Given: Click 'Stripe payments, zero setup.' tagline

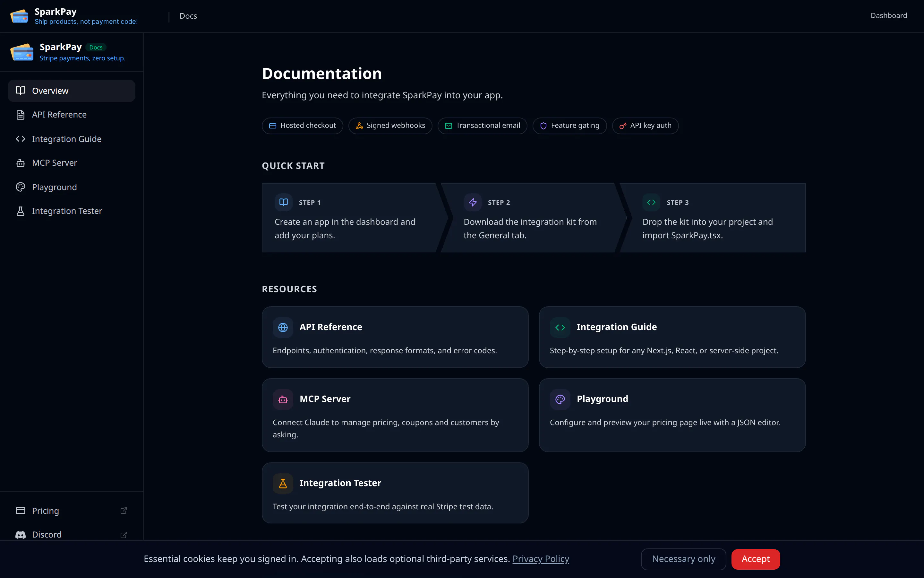Looking at the screenshot, I should coord(82,58).
